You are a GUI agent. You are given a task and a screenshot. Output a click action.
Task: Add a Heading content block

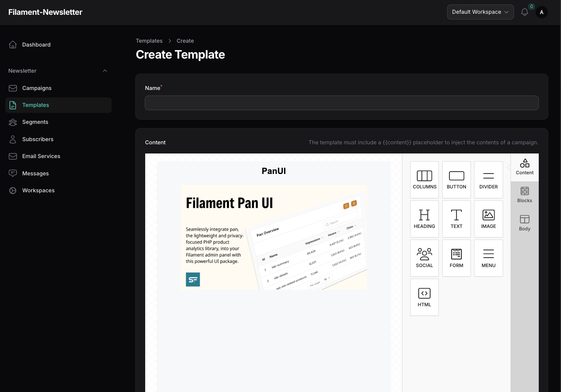(x=424, y=219)
